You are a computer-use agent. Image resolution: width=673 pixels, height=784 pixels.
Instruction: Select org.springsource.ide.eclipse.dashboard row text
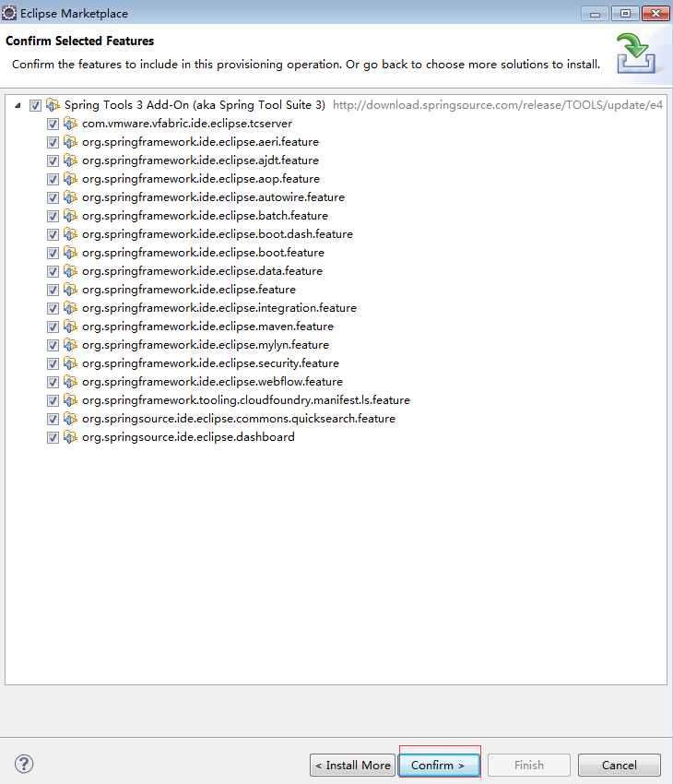click(x=188, y=437)
